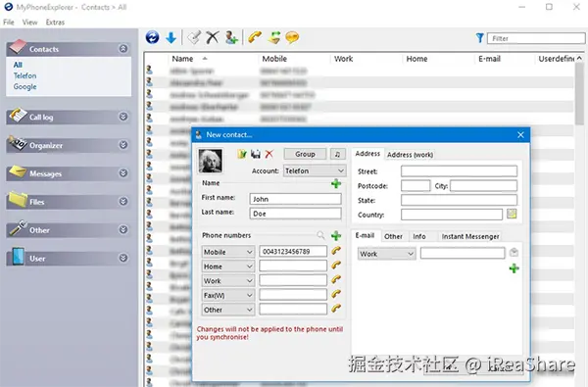Click the send message speech bubble icon
588x387 pixels.
tap(292, 37)
